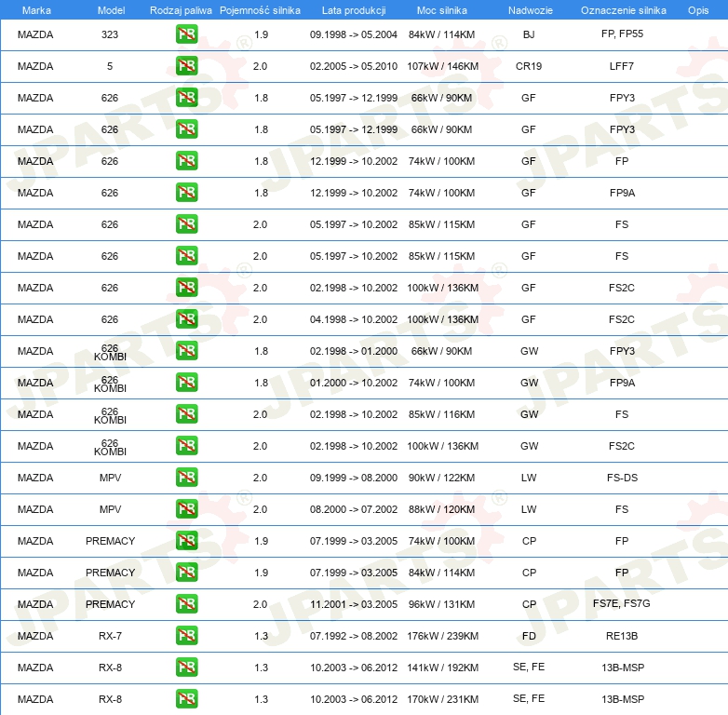
Task: Click the fuel icon in the 626 KOMBI 85kW FS row
Action: tap(186, 414)
